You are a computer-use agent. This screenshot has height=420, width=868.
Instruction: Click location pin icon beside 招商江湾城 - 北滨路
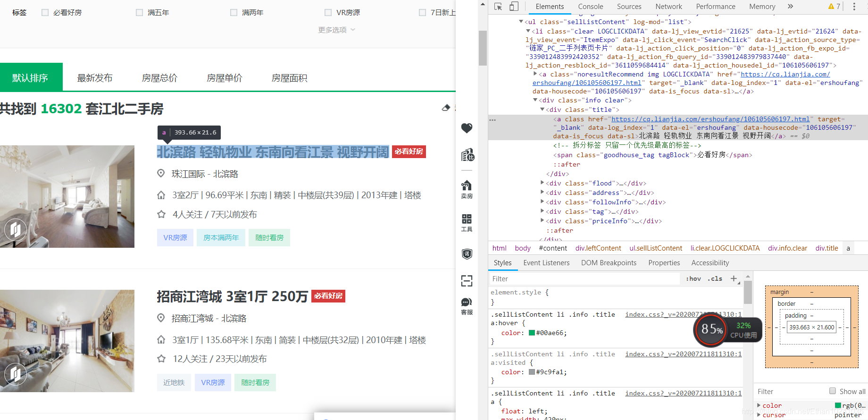pyautogui.click(x=161, y=318)
